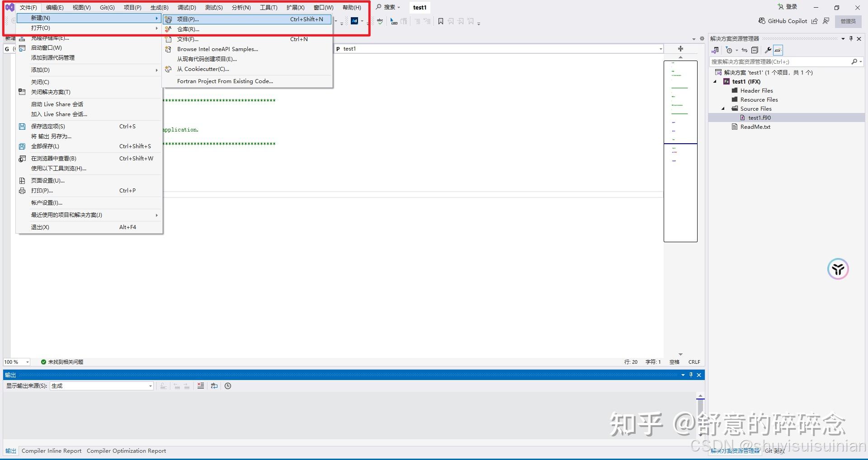Clear all output using the Clear All icon

pos(201,386)
